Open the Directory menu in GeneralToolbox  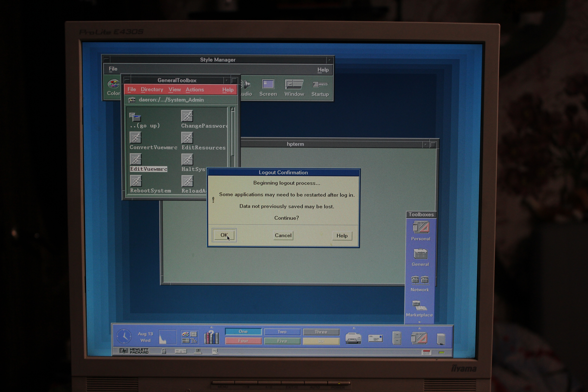152,89
